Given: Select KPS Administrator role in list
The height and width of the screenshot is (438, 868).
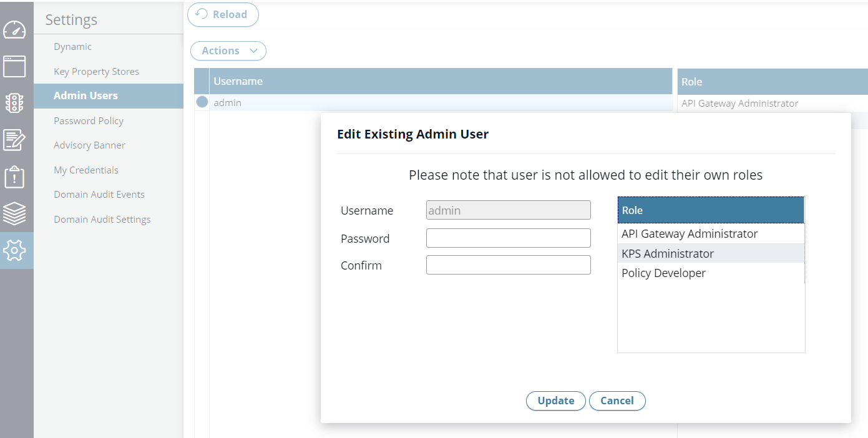Looking at the screenshot, I should point(668,253).
